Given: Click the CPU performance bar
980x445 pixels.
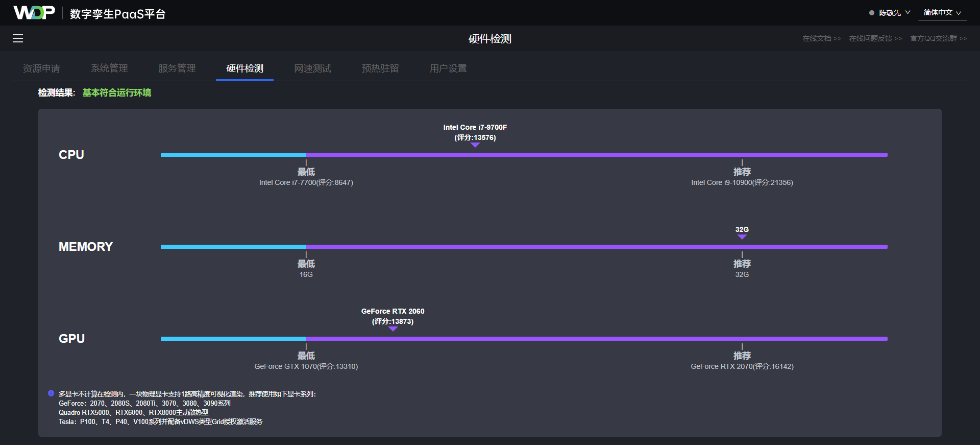Looking at the screenshot, I should 524,155.
